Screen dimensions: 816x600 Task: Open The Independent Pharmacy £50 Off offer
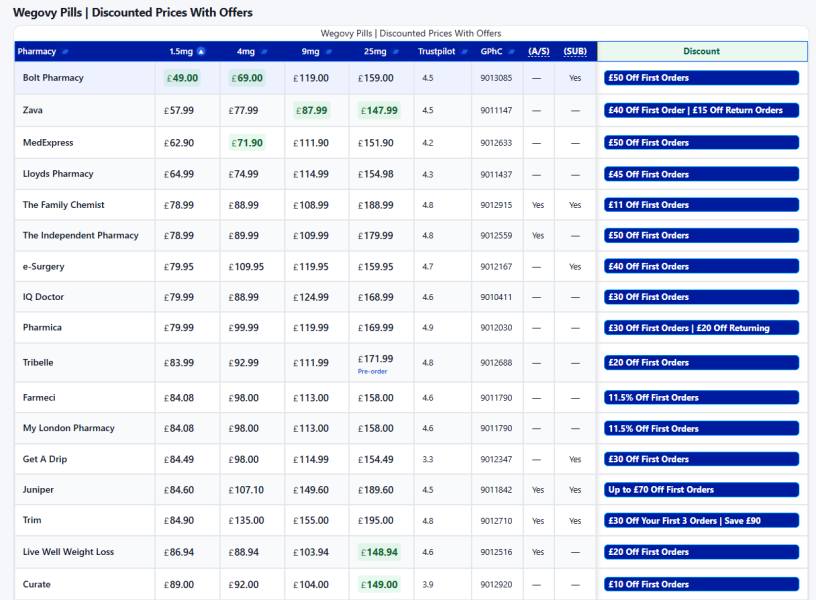(702, 236)
